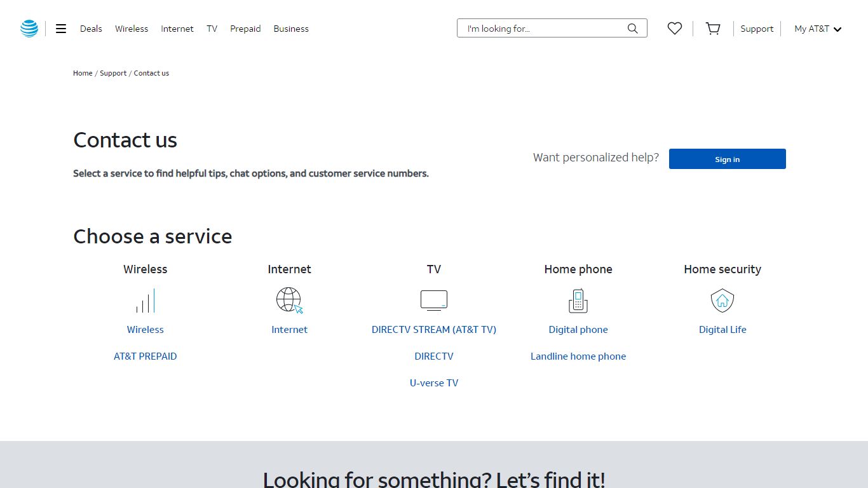Click the TV screen icon
Image resolution: width=868 pixels, height=488 pixels.
(434, 301)
